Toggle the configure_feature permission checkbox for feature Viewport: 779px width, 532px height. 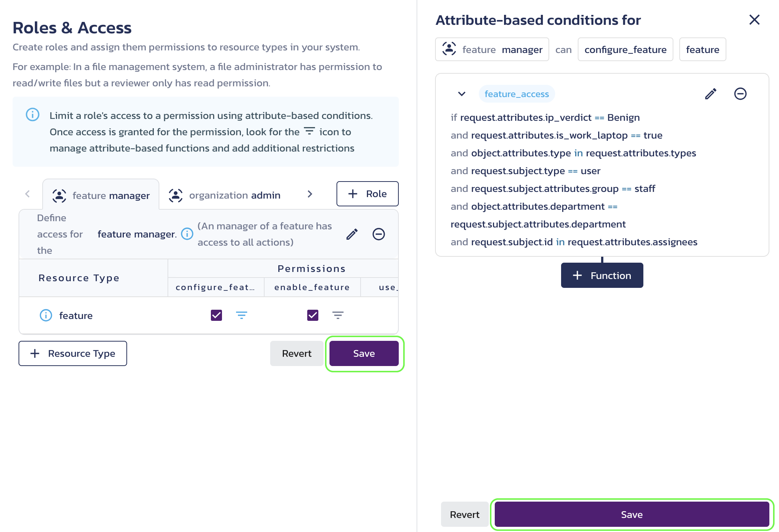coord(216,314)
